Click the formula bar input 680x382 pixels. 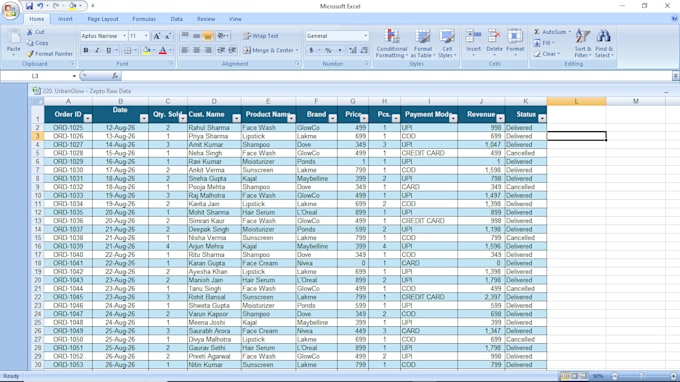(x=396, y=76)
